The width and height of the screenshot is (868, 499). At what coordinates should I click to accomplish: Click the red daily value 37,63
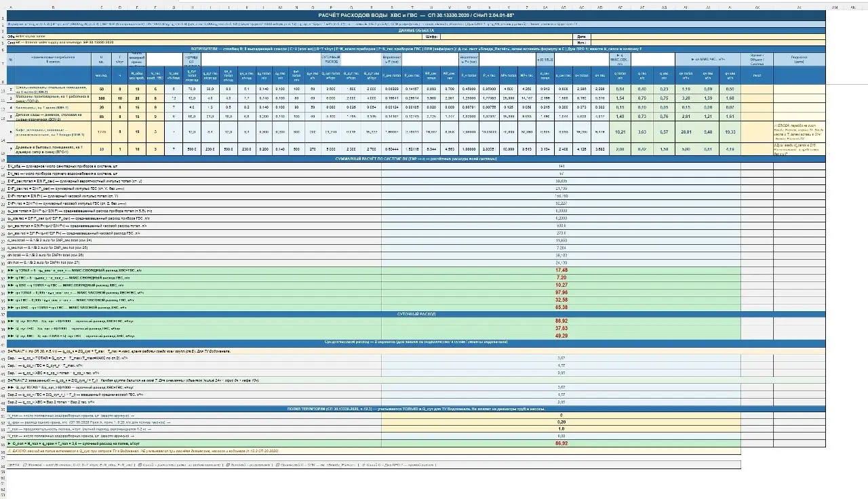pos(561,328)
